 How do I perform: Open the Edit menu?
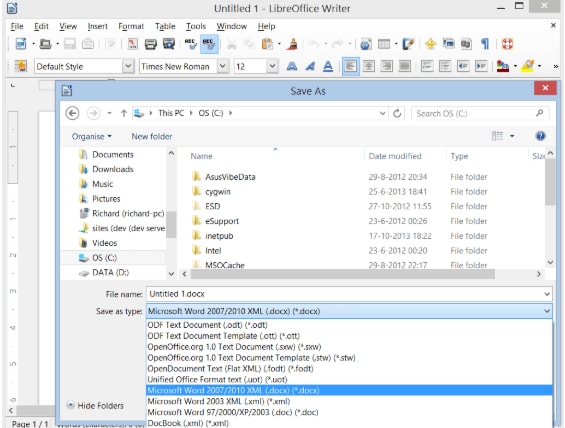41,26
